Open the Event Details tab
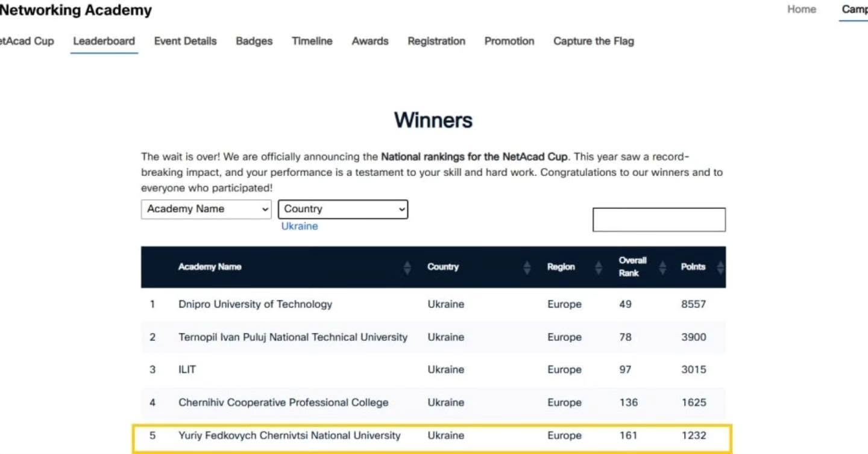Screen dimensions: 868x454 click(185, 41)
